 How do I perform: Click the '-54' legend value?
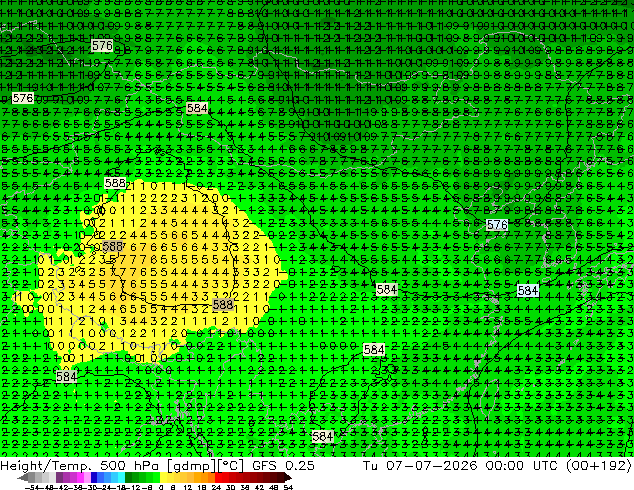pos(32,487)
